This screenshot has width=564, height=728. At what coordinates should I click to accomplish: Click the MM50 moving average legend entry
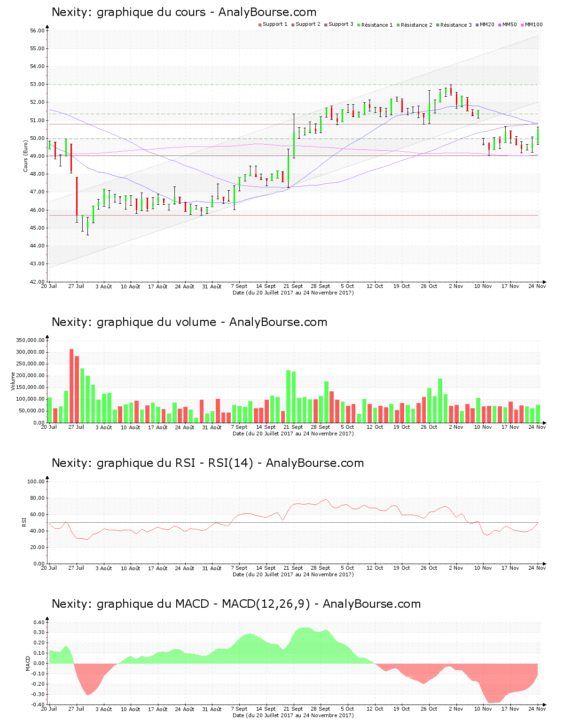(508, 24)
